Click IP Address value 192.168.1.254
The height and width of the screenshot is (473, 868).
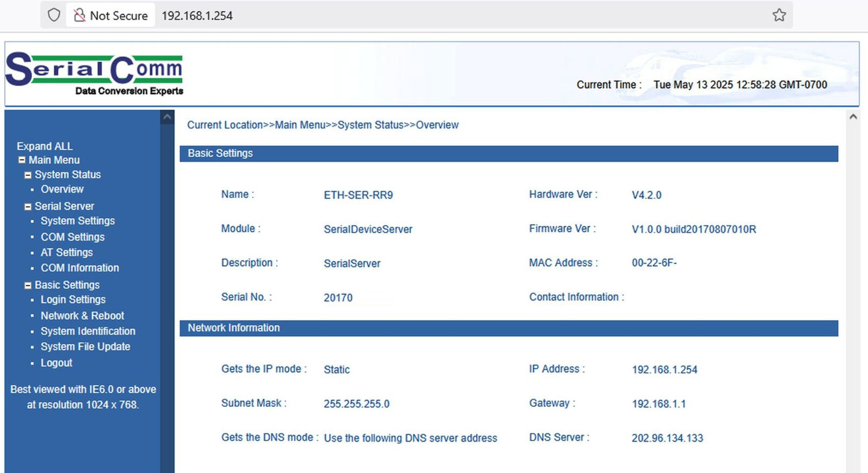click(665, 370)
